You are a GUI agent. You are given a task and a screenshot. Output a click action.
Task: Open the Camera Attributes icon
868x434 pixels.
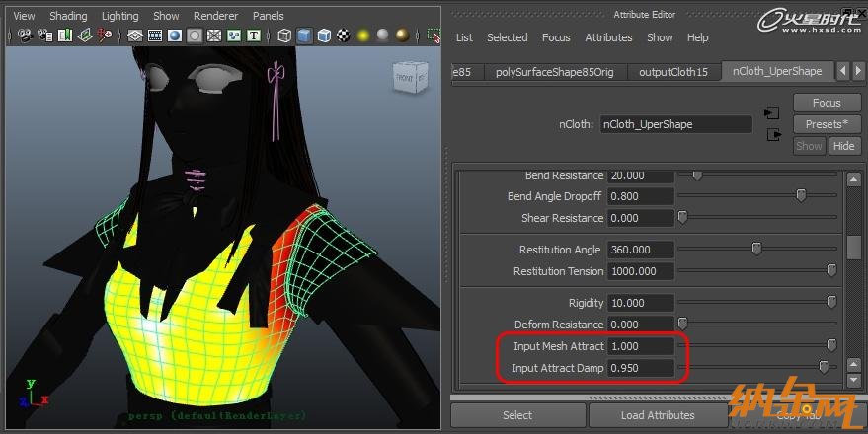pos(45,36)
